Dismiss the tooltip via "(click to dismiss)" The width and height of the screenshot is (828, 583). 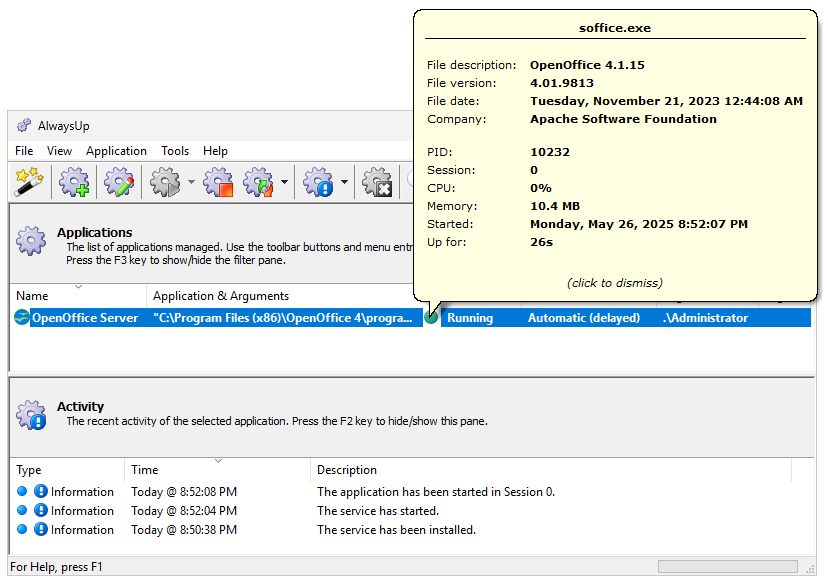point(615,283)
